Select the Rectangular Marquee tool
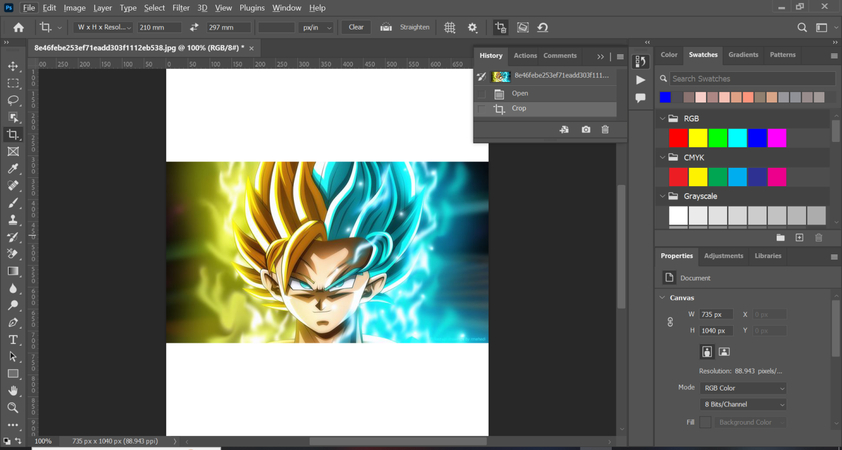The image size is (842, 450). point(13,83)
